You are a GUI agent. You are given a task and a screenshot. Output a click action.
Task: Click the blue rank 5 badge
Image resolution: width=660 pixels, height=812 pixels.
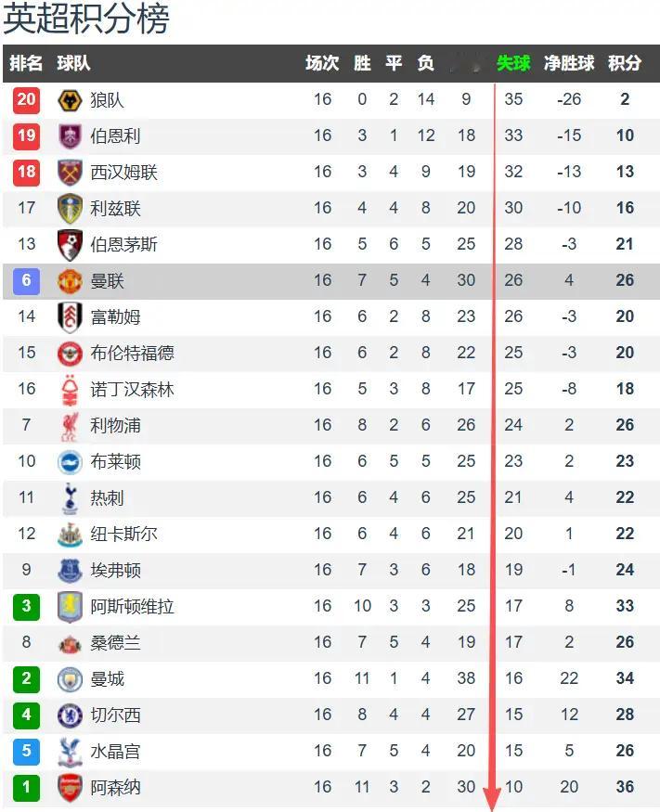pos(26,752)
